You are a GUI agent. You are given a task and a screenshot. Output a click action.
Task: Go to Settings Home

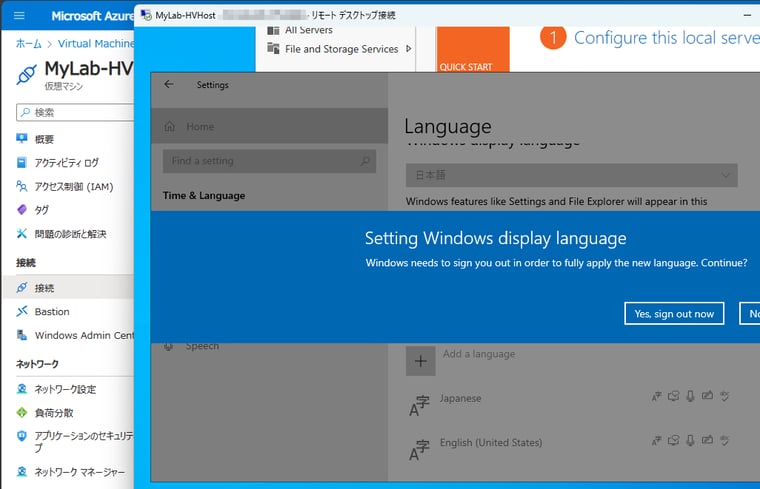tap(269, 126)
